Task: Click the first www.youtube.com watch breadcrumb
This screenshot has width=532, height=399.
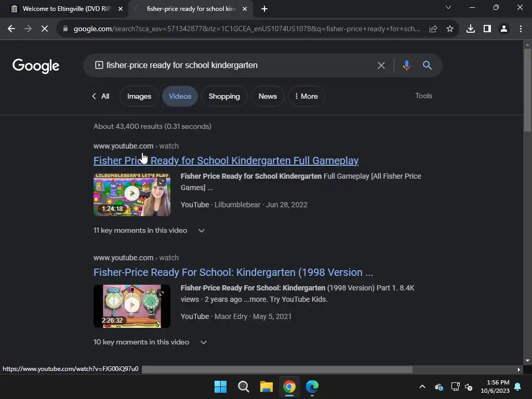Action: [136, 146]
